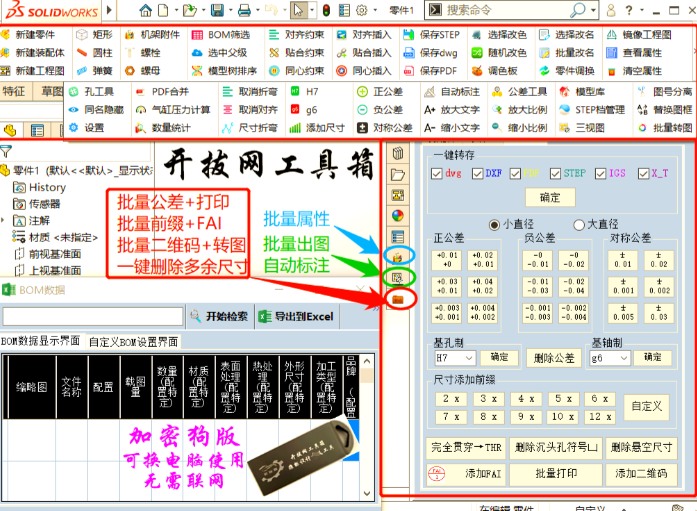Add 2 x dimension prefix
Viewport: 697px width, 511px height.
(451, 399)
